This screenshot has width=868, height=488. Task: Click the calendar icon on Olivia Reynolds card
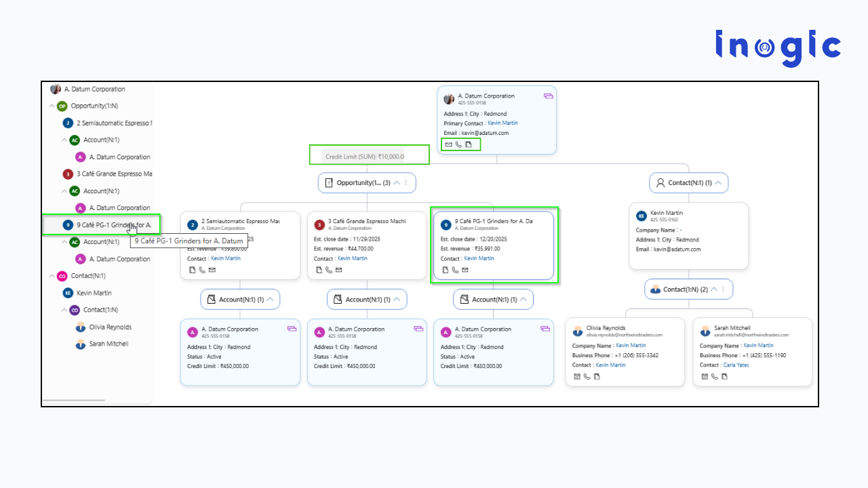[x=577, y=376]
